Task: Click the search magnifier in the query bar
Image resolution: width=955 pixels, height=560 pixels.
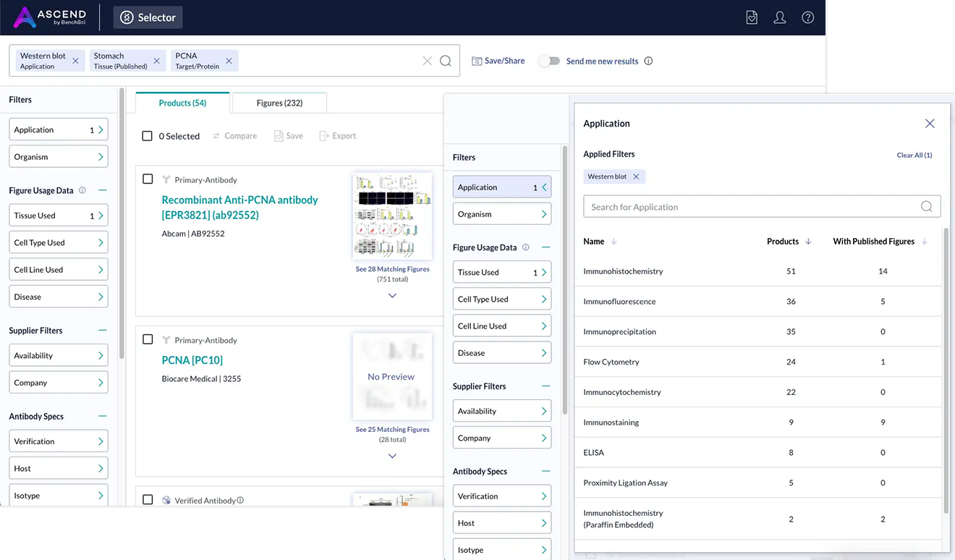Action: [x=445, y=61]
